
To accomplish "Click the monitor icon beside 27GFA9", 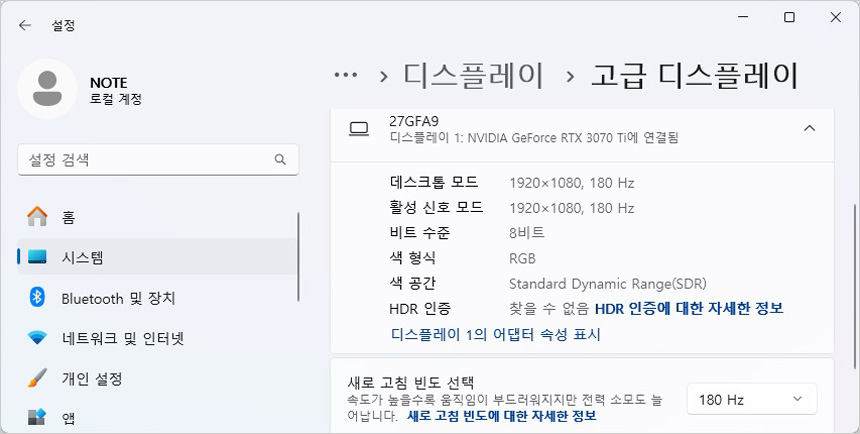I will (359, 128).
